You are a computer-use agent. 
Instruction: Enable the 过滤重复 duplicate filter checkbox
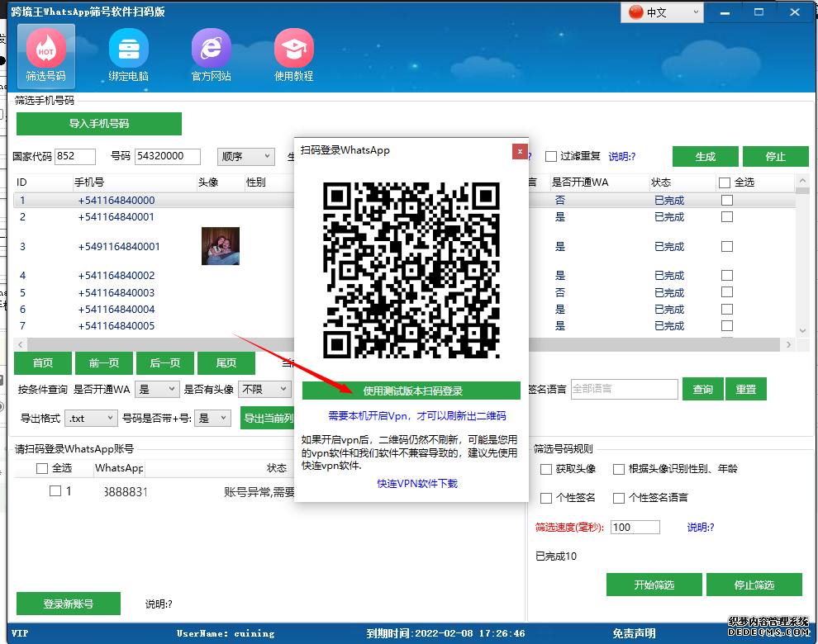pyautogui.click(x=550, y=156)
